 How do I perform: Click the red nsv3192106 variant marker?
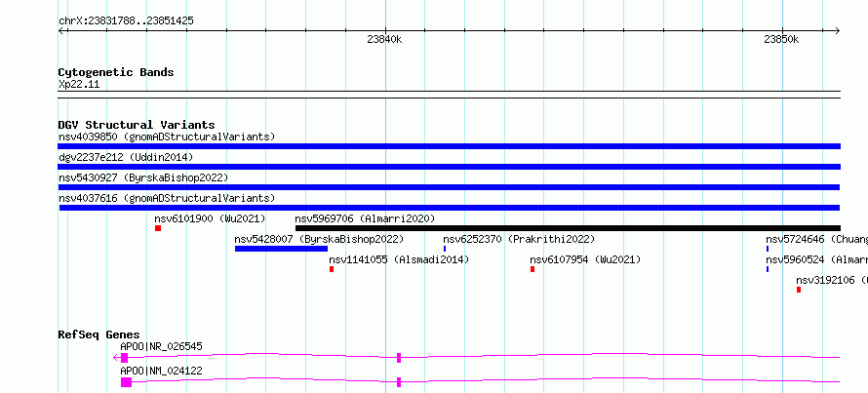(x=799, y=290)
